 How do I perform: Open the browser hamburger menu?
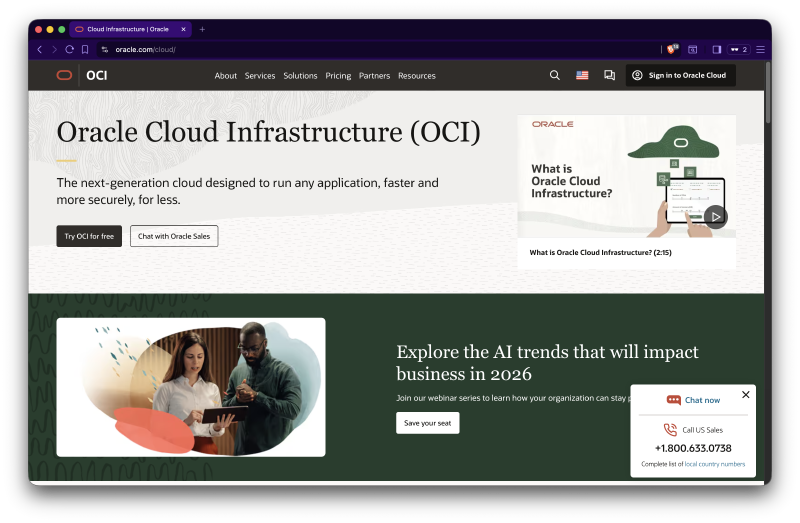pos(760,49)
